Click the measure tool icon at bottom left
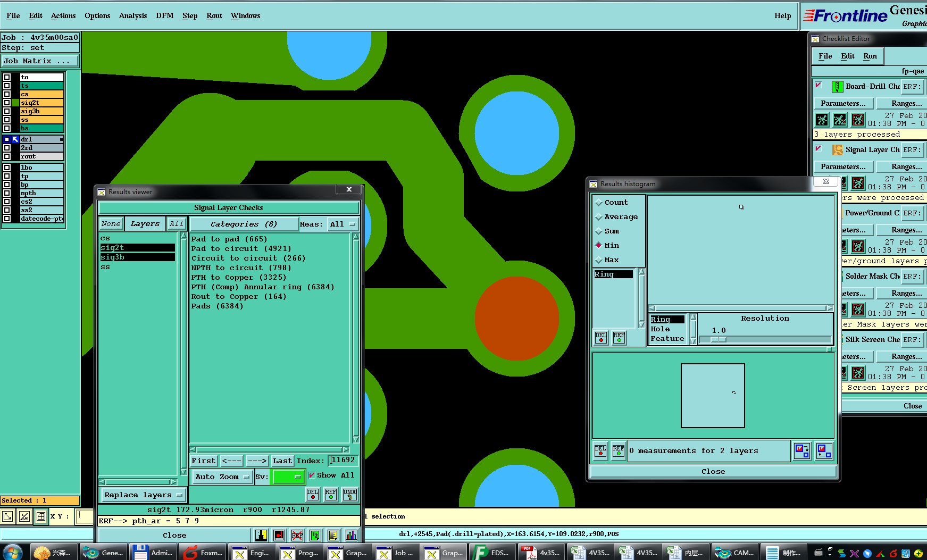This screenshot has height=560, width=927. click(x=24, y=516)
